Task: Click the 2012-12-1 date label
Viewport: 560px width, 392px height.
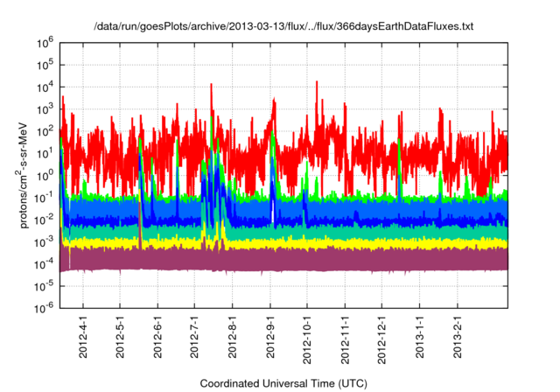Action: click(x=381, y=339)
